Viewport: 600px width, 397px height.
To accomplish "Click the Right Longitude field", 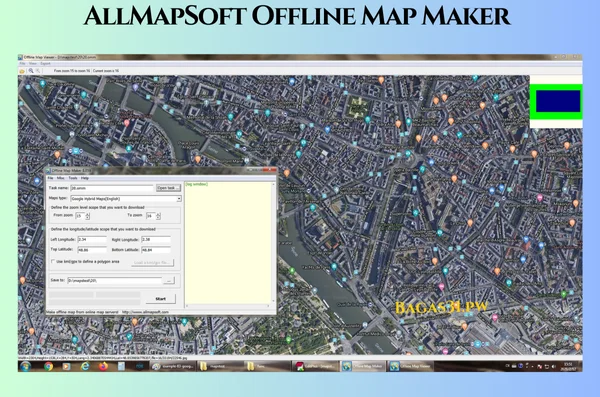I will (x=156, y=239).
